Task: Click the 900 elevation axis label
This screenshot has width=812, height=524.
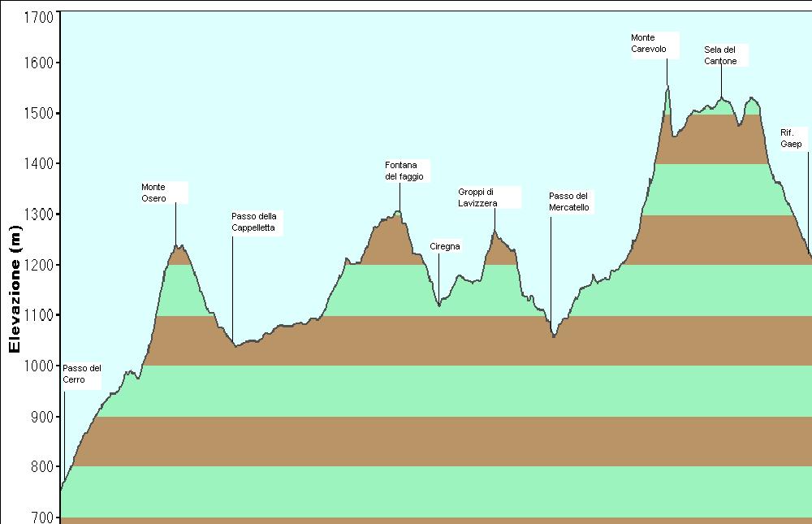Action: tap(42, 418)
